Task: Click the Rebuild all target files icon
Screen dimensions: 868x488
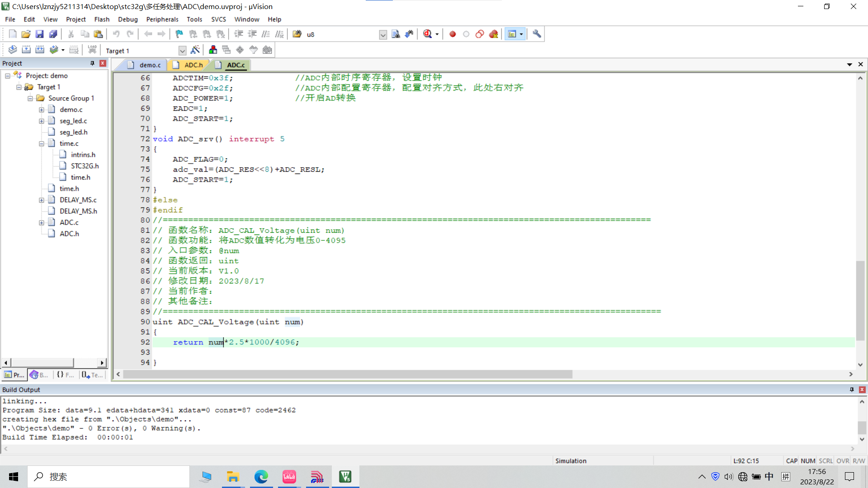Action: pyautogui.click(x=40, y=50)
